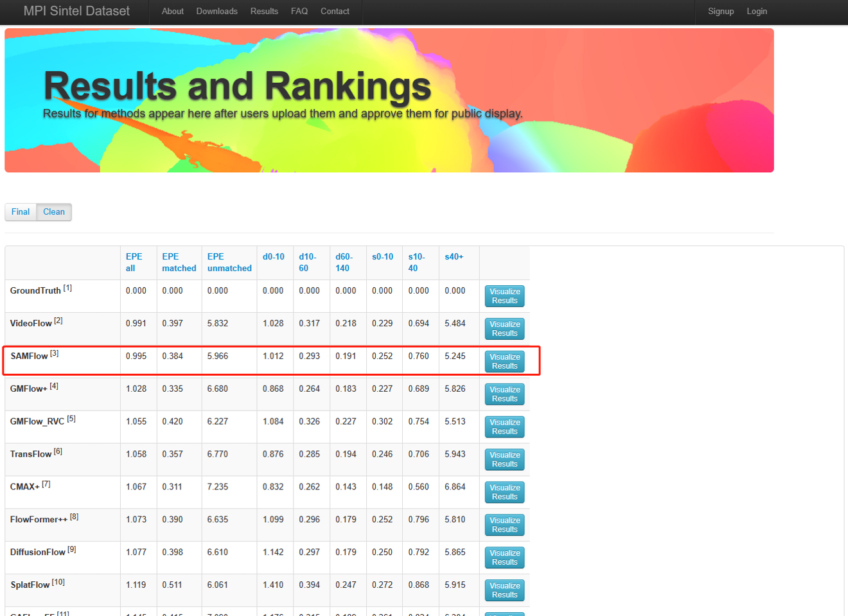Screen dimensions: 848x616
Task: Sort table by EPE unmatched column
Action: (x=229, y=262)
